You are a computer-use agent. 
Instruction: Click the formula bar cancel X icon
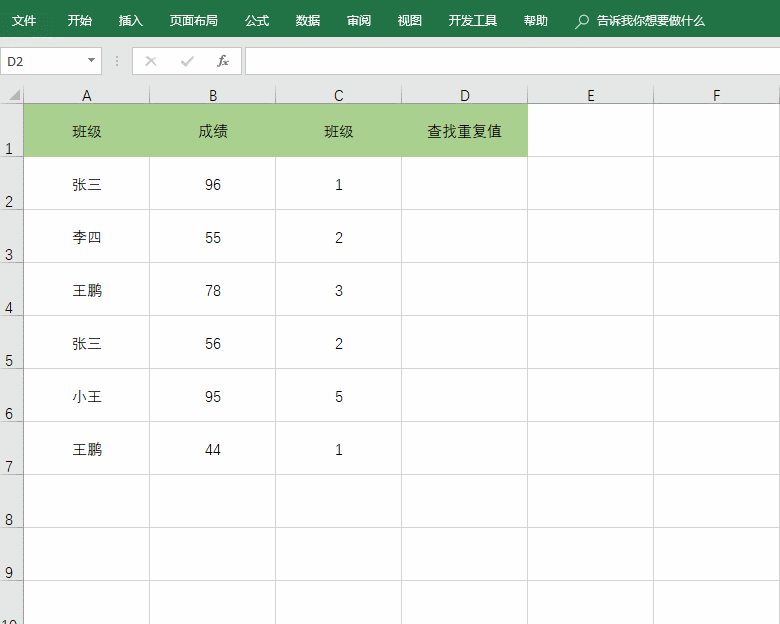click(x=151, y=61)
